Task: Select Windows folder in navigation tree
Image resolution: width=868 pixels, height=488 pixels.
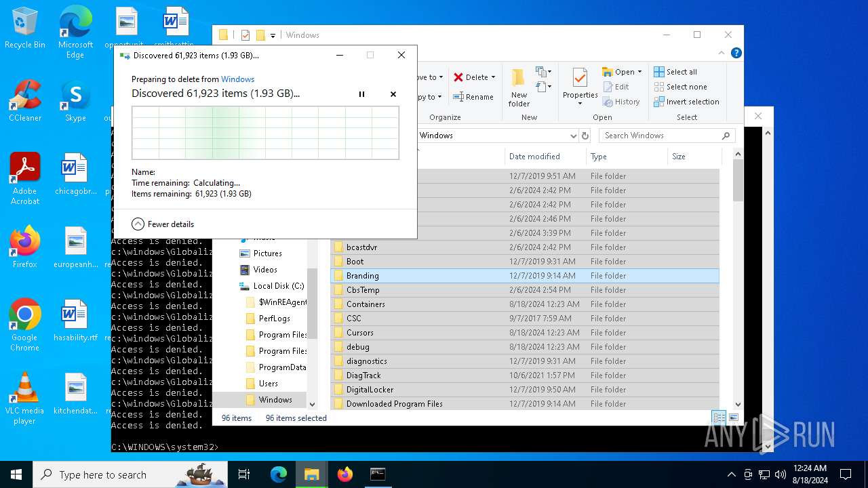Action: (275, 400)
